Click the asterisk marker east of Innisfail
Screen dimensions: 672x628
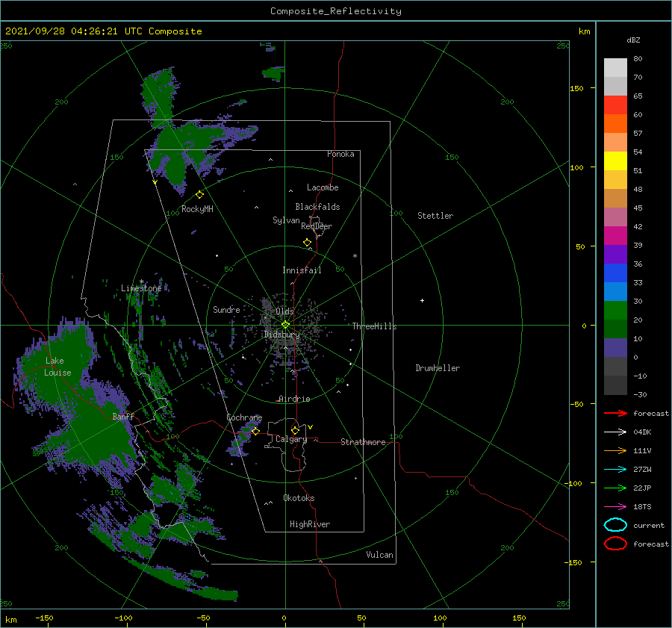pos(355,256)
